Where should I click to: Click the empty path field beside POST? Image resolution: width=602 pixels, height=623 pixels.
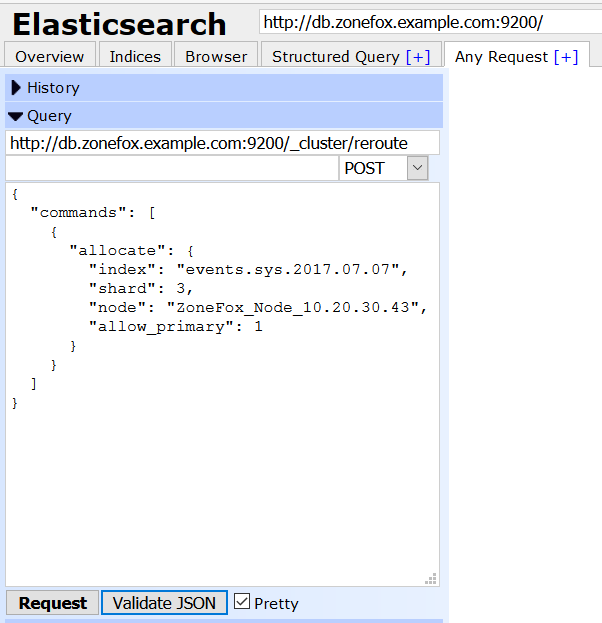(172, 168)
